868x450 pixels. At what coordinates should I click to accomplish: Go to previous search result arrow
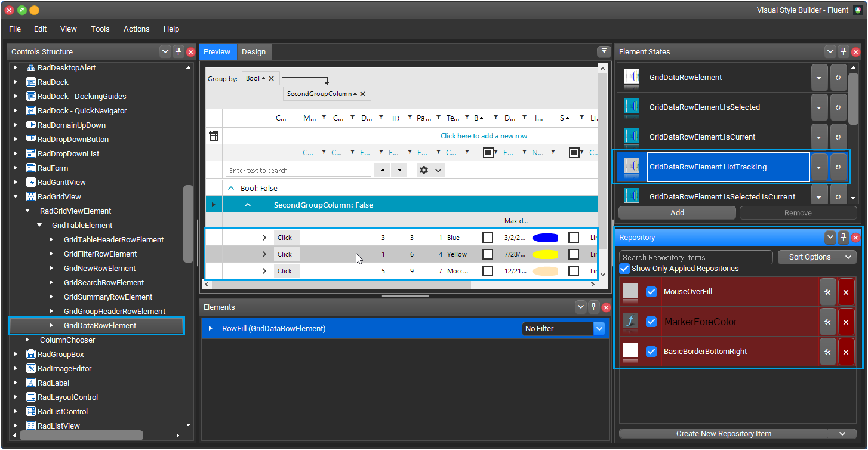coord(383,170)
